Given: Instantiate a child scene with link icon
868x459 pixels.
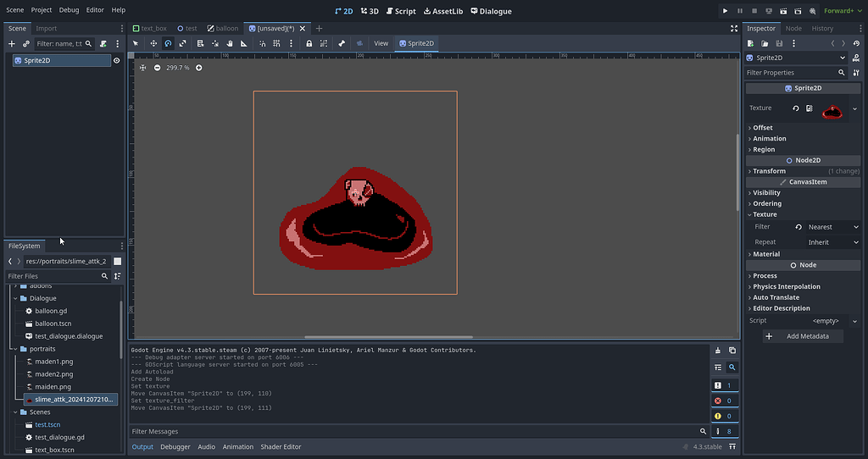Looking at the screenshot, I should click(26, 44).
